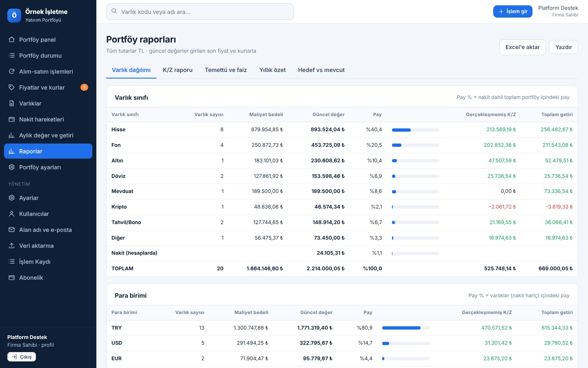The width and height of the screenshot is (588, 368).
Task: Select the Kripto row label
Action: 119,207
